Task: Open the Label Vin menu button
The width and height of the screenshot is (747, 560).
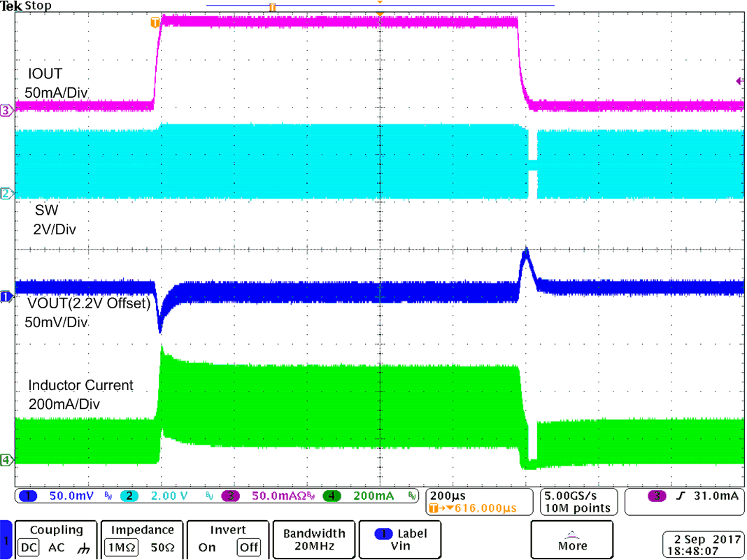Action: point(400,540)
